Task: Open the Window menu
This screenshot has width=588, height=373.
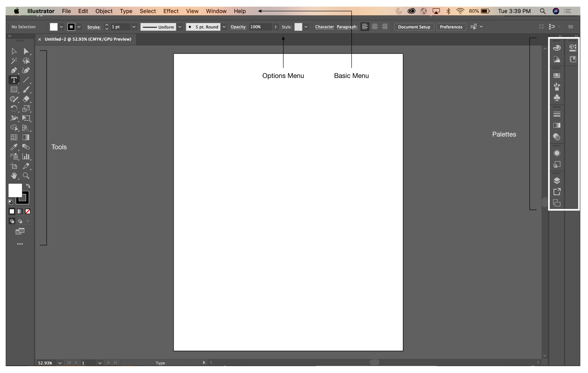Action: coord(216,11)
